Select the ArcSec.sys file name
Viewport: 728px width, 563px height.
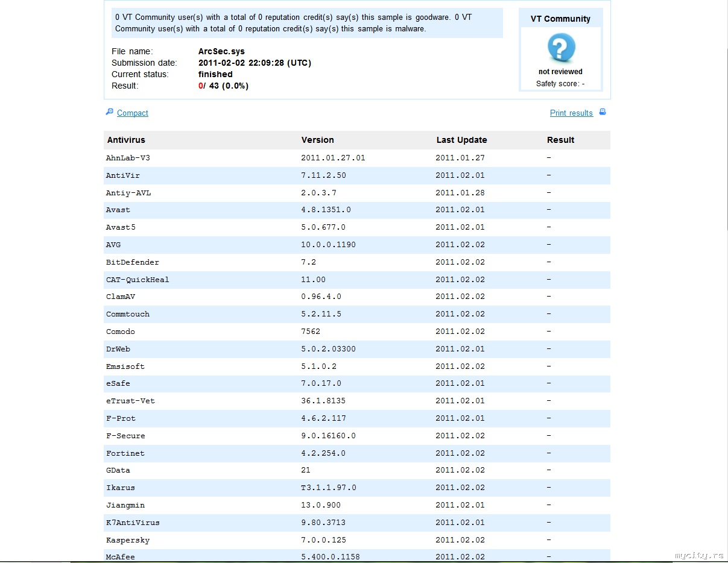tap(221, 51)
